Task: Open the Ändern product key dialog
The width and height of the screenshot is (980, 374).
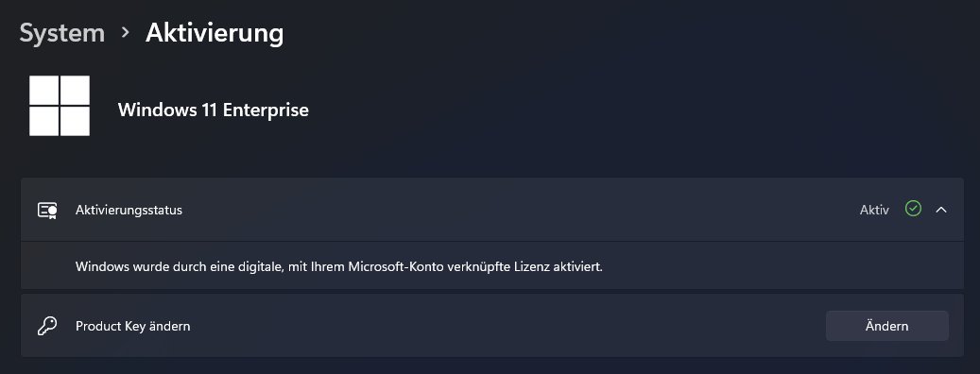Action: point(886,326)
